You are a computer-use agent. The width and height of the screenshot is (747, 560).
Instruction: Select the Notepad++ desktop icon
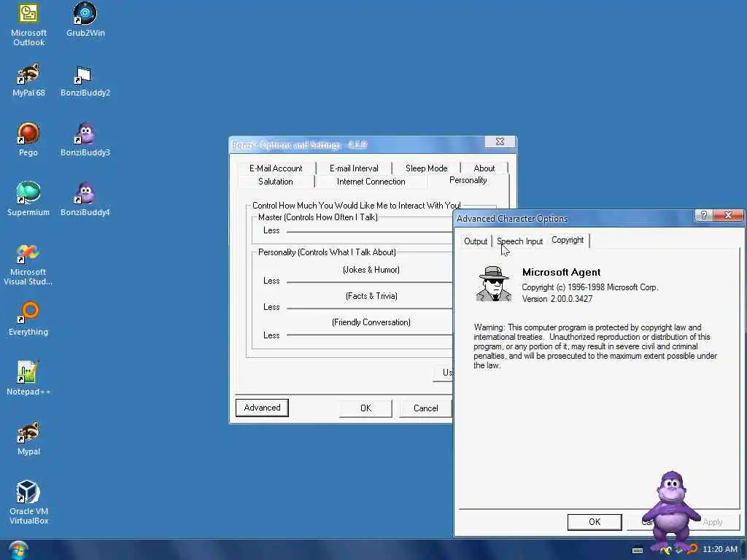coord(28,378)
